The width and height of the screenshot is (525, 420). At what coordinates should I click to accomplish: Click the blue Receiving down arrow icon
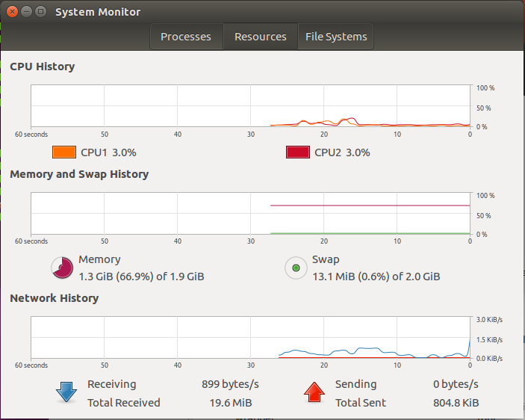[x=66, y=392]
